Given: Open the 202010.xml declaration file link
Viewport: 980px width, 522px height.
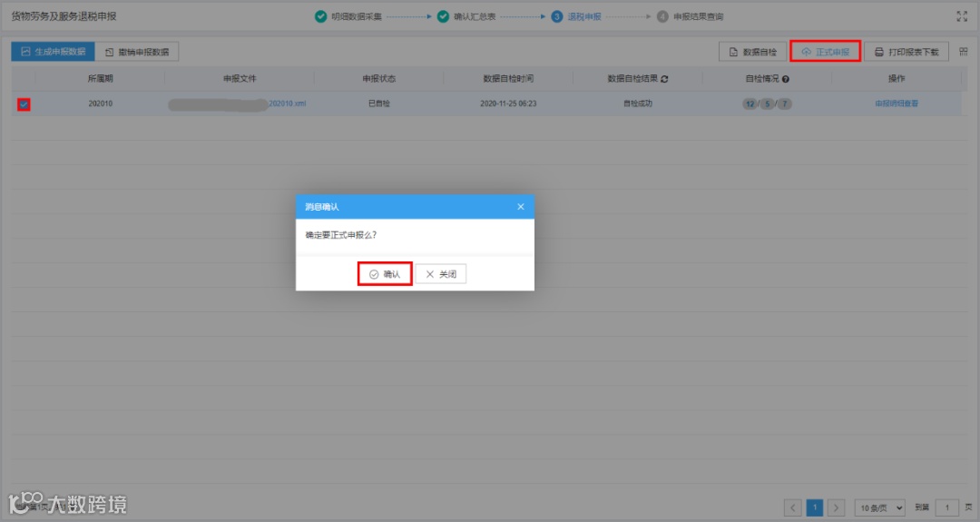Looking at the screenshot, I should pyautogui.click(x=287, y=103).
